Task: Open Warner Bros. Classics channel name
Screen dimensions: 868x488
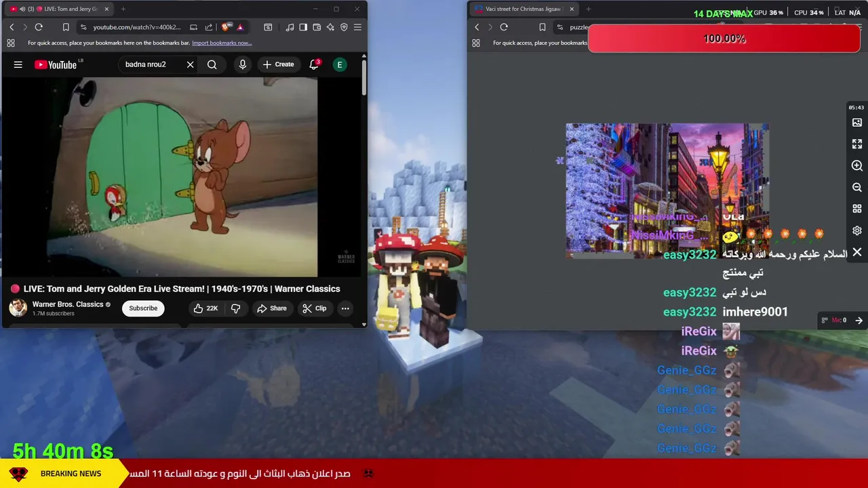Action: [x=68, y=304]
